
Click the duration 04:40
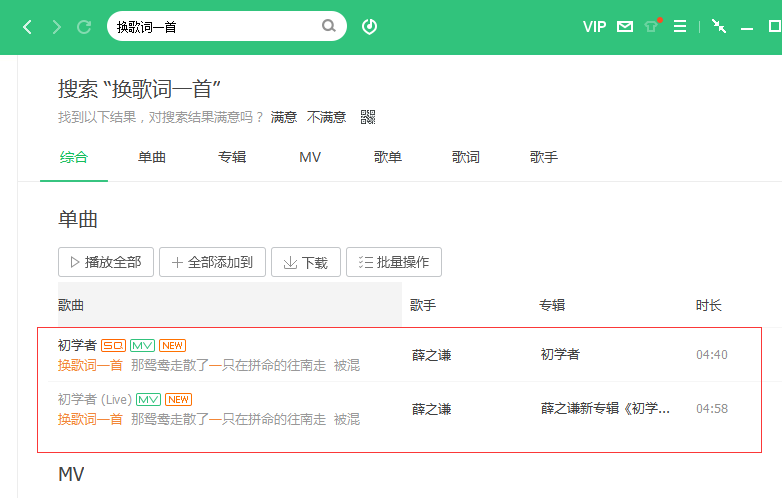[712, 354]
